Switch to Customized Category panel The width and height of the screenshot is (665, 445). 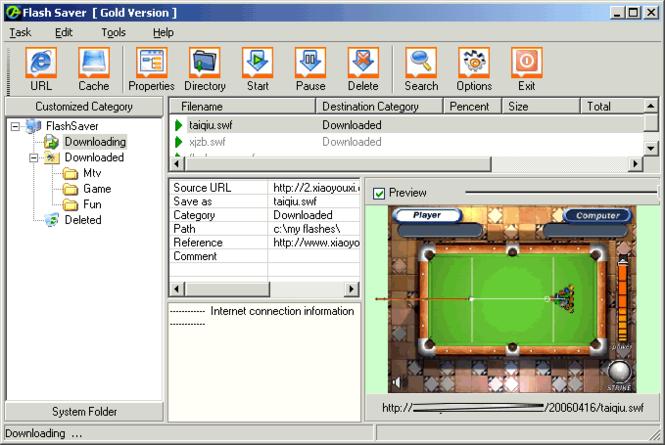point(84,106)
